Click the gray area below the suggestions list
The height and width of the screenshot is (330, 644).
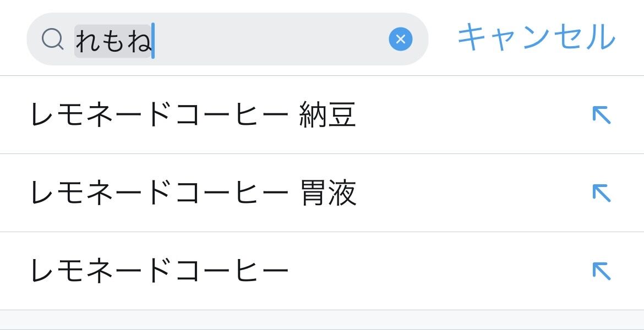[322, 320]
